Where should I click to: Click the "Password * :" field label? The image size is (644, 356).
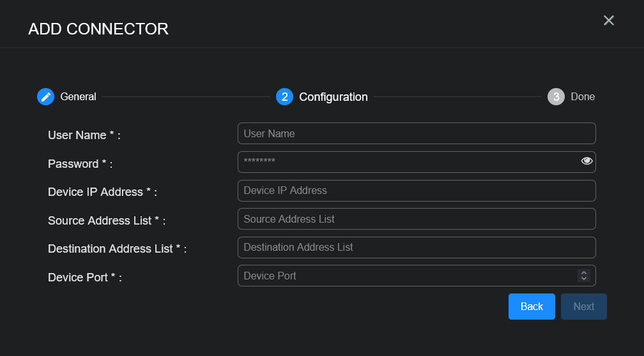[80, 164]
